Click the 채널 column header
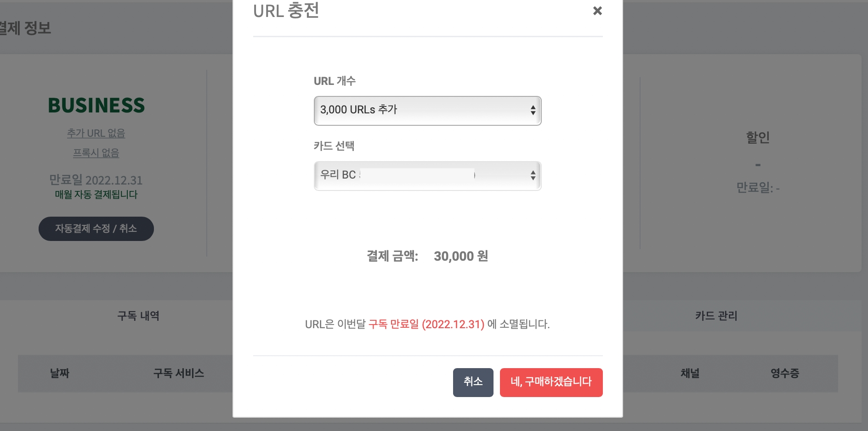The image size is (868, 431). click(x=690, y=373)
